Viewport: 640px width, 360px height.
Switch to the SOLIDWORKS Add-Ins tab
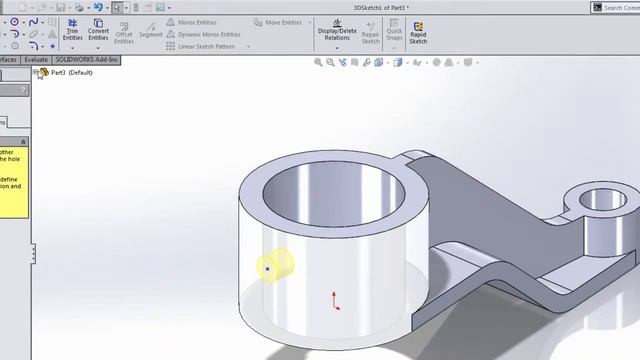(86, 60)
